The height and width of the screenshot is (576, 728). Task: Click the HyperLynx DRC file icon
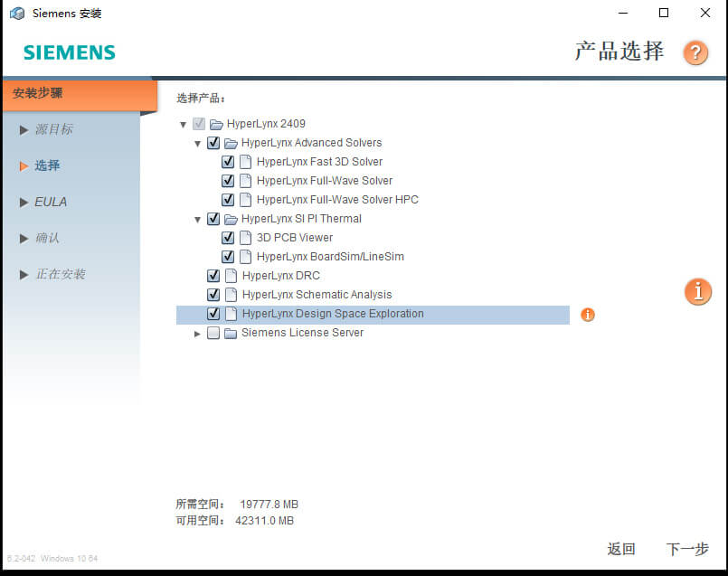point(231,276)
